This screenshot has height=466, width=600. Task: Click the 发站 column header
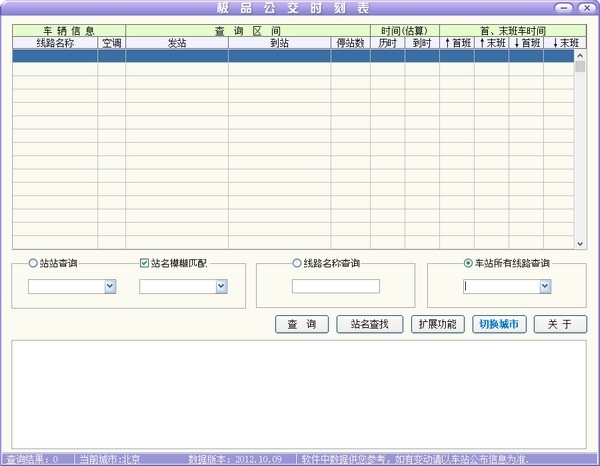176,44
